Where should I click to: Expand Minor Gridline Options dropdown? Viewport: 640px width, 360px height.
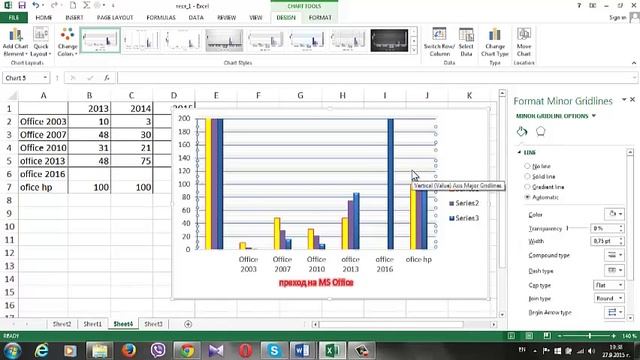pyautogui.click(x=594, y=116)
